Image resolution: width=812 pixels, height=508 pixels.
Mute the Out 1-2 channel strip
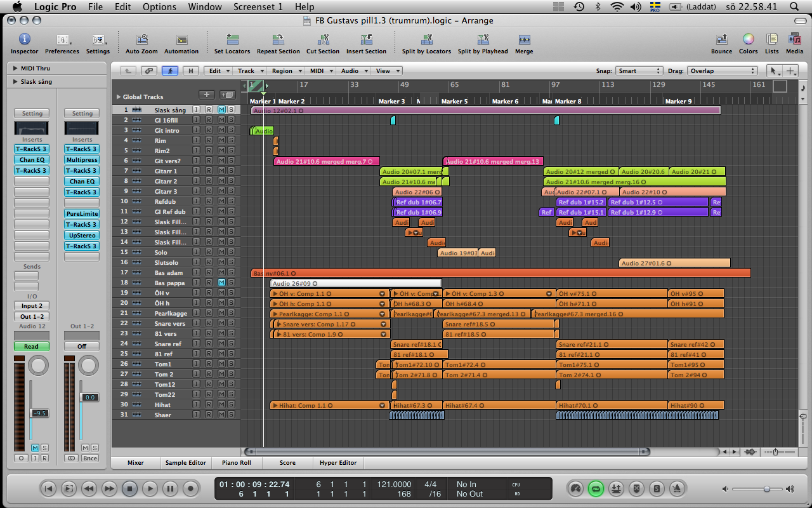point(84,448)
